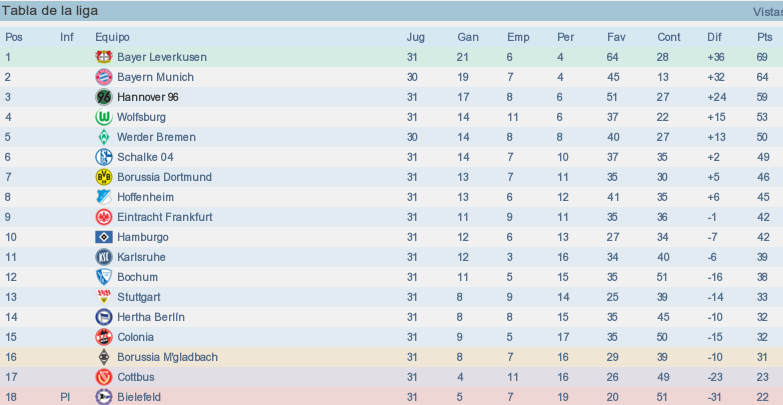
Task: Click the Bayer Leverkusen club crest
Action: [x=104, y=57]
